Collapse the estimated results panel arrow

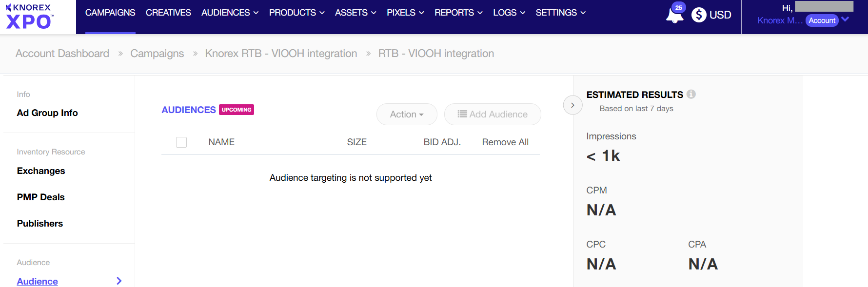point(572,105)
